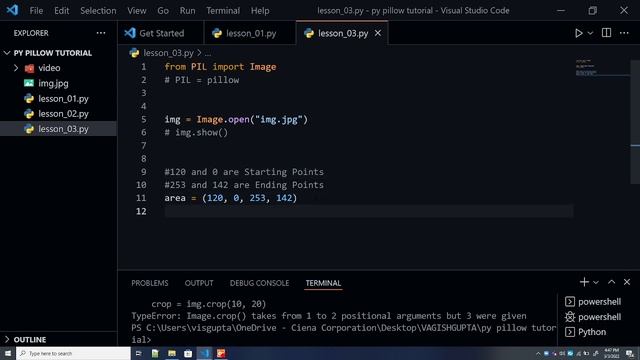Place cursor on empty line 12
The height and width of the screenshot is (360, 640).
(369, 211)
